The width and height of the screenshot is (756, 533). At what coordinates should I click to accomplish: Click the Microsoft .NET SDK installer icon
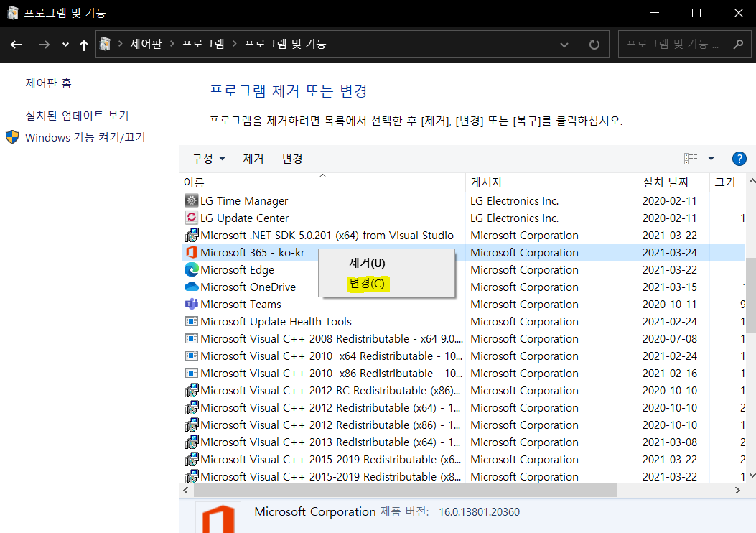point(192,236)
